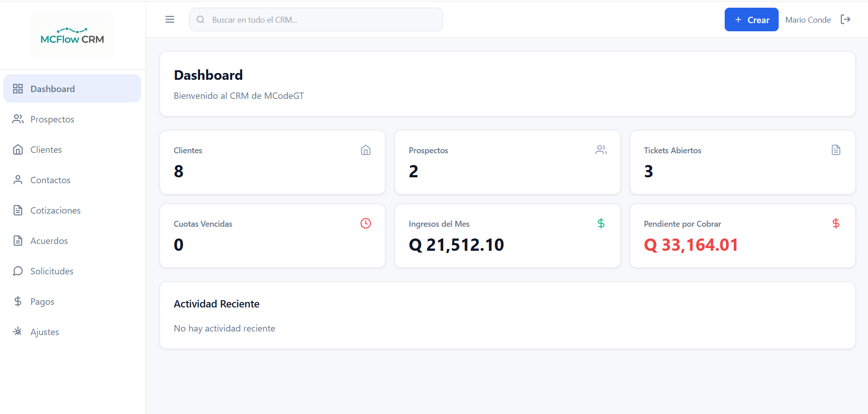The width and height of the screenshot is (868, 414).
Task: Open Contactos via its person icon
Action: [18, 180]
